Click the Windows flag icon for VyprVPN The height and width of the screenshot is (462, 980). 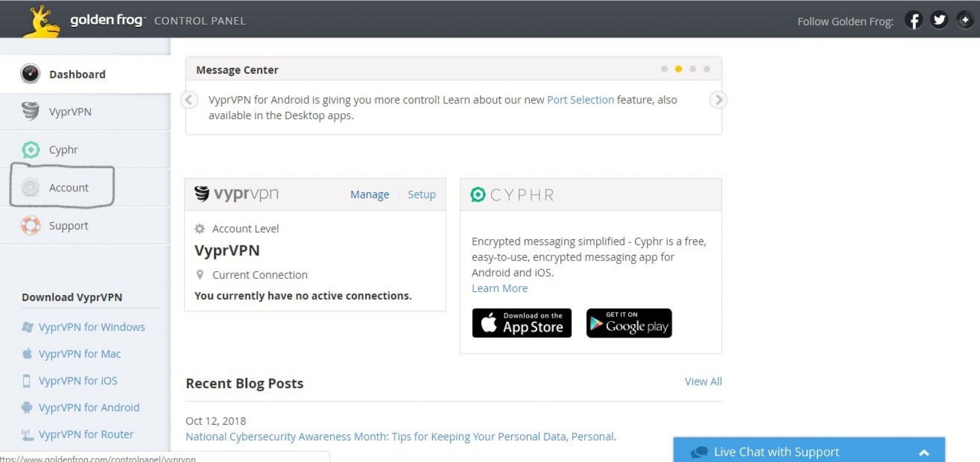click(27, 327)
